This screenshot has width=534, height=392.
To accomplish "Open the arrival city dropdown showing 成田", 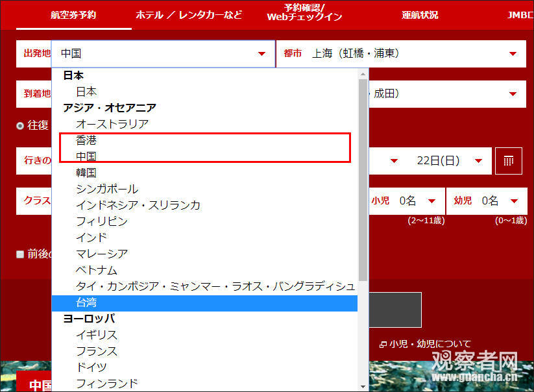I will (448, 94).
